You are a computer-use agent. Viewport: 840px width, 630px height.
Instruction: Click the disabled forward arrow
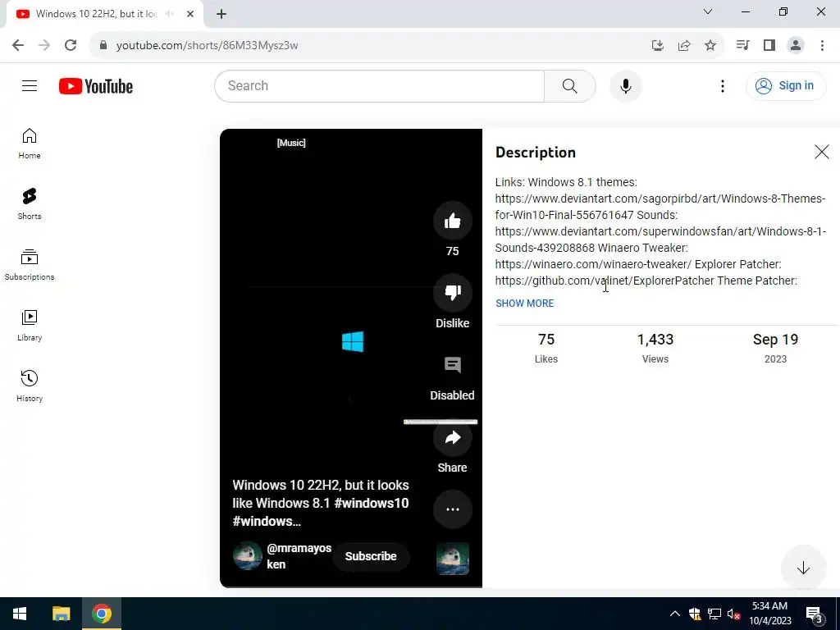point(44,45)
